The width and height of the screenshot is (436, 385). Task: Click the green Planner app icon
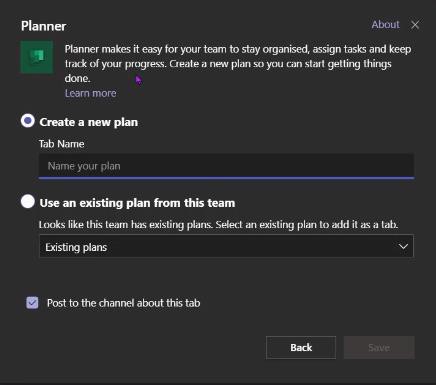tap(37, 57)
